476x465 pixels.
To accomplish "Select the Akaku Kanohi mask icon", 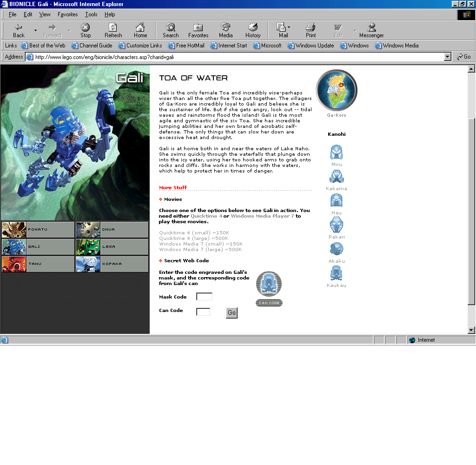I will coord(337,249).
